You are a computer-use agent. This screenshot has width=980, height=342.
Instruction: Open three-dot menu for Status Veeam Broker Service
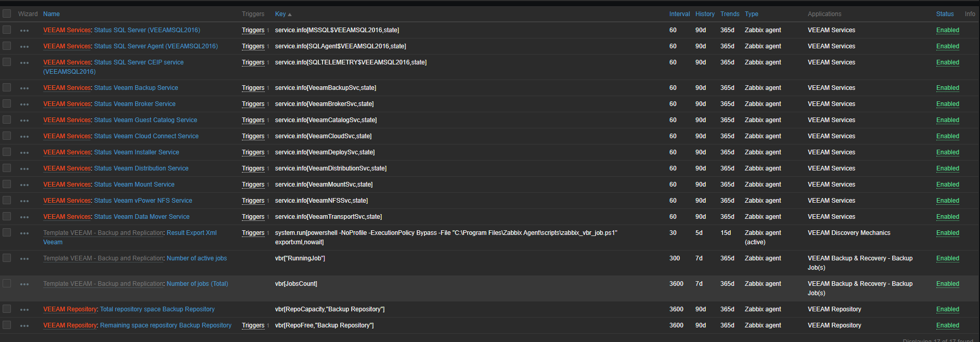tap(24, 104)
